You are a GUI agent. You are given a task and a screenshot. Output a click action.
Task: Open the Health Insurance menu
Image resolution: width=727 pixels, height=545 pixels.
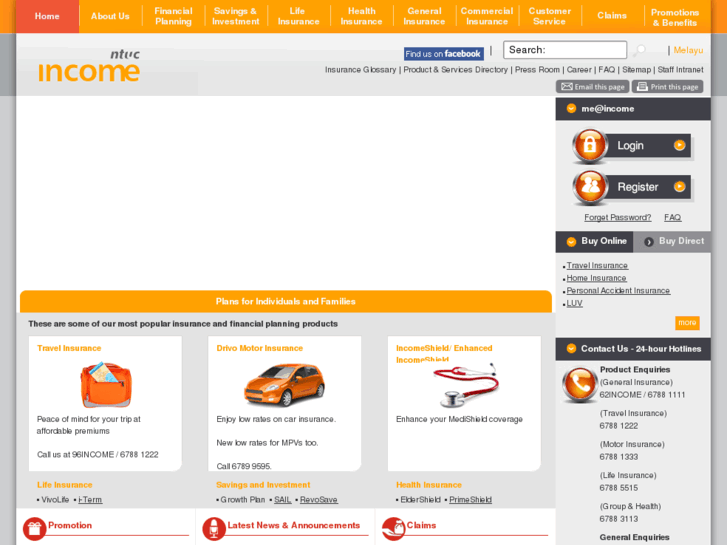362,16
